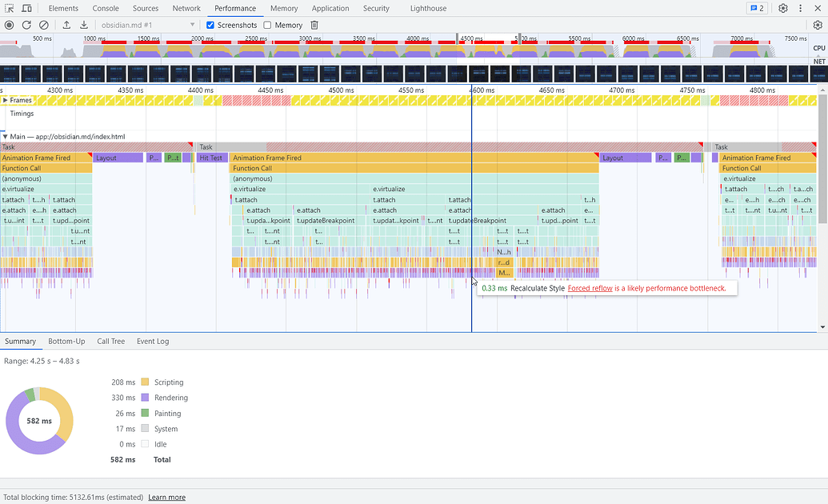
Task: Switch to the Call Tree tab
Action: click(111, 342)
